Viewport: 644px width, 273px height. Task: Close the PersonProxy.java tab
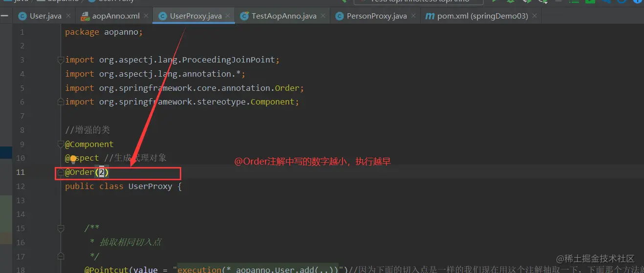coord(413,16)
